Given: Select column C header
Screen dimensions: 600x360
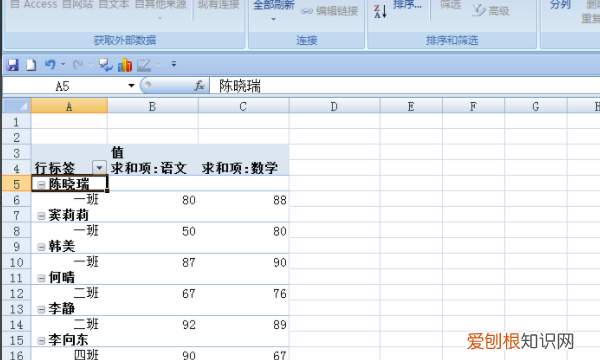Looking at the screenshot, I should coord(243,106).
